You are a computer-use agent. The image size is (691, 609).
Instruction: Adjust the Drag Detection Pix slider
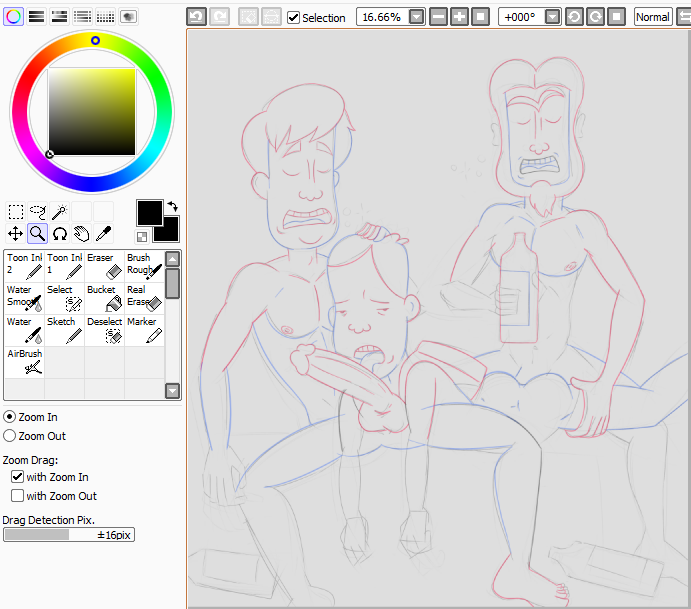pos(69,535)
